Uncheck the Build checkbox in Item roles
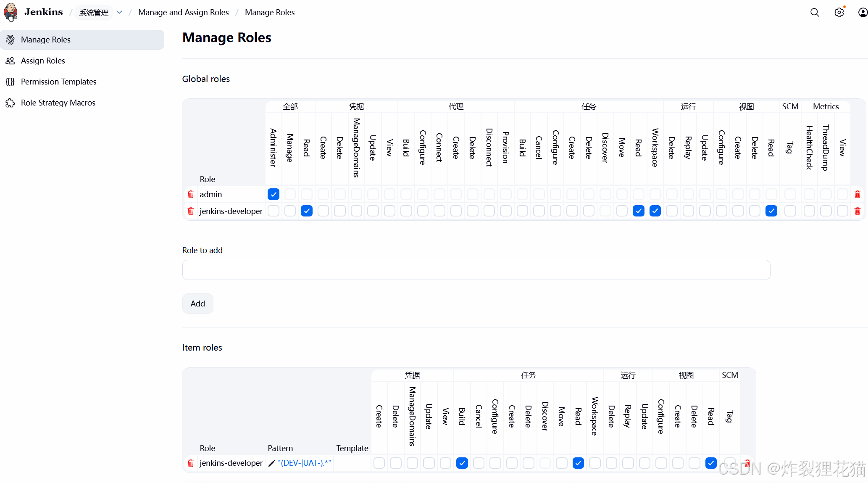The image size is (868, 483). coord(462,463)
